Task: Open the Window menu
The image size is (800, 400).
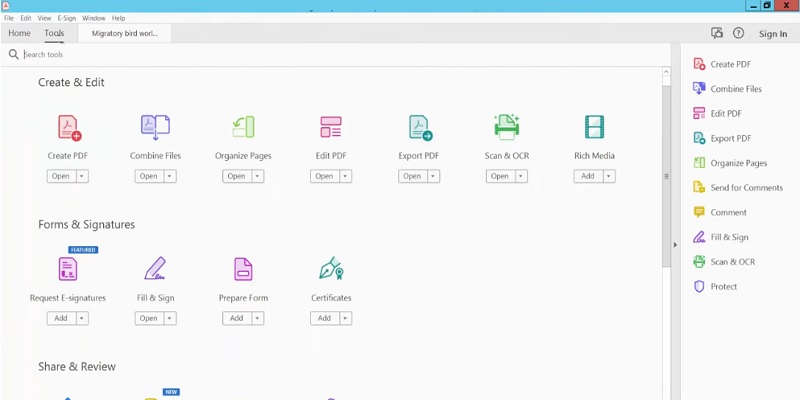Action: [x=94, y=18]
